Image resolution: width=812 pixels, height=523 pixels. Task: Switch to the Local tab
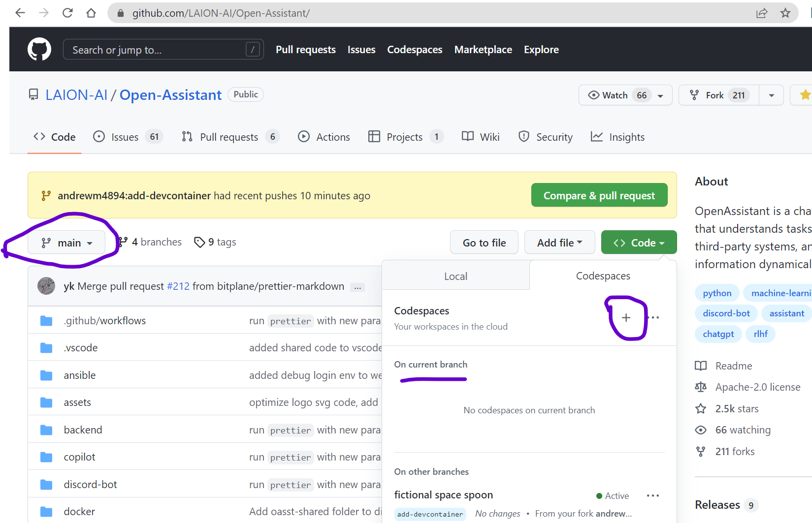click(x=455, y=276)
